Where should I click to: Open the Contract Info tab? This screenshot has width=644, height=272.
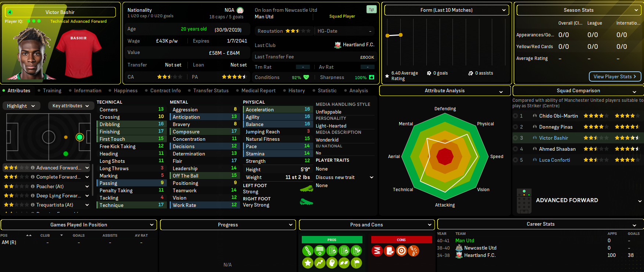click(x=165, y=90)
